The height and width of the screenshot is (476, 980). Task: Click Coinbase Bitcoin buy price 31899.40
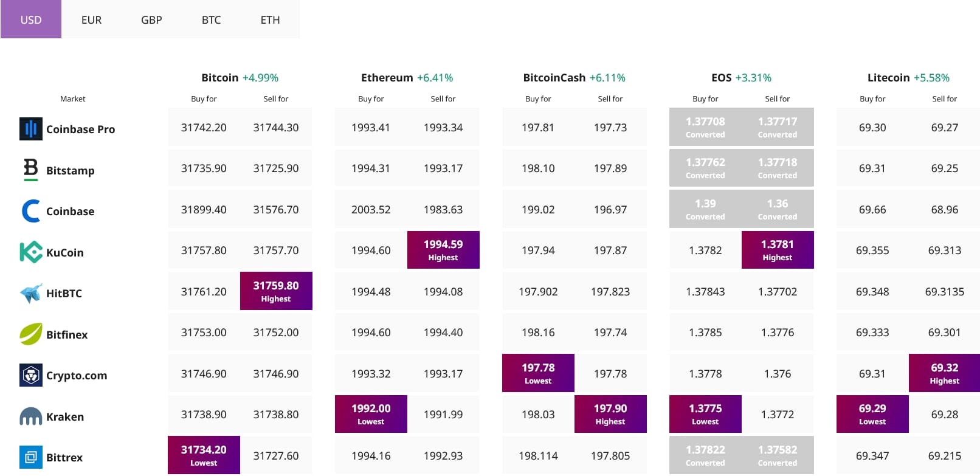[204, 209]
